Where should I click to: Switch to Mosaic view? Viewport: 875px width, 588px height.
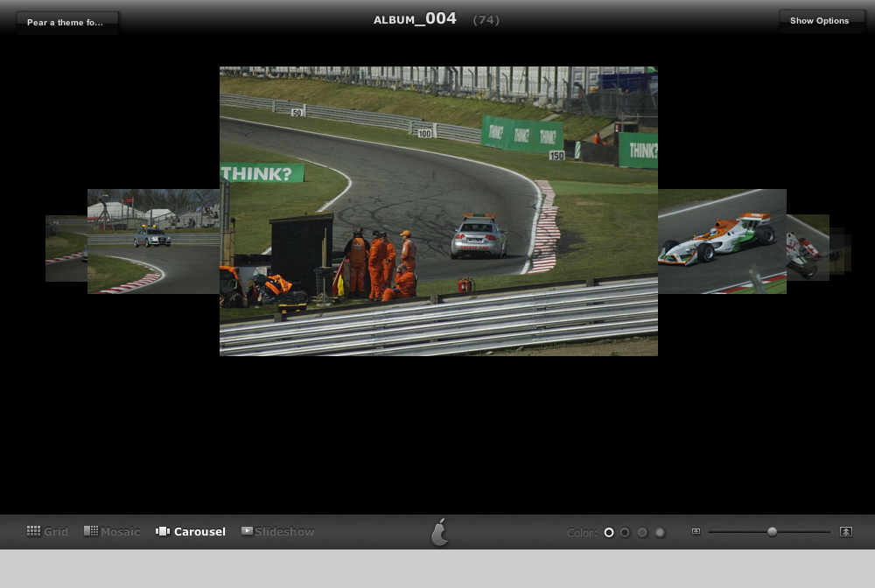pos(112,532)
